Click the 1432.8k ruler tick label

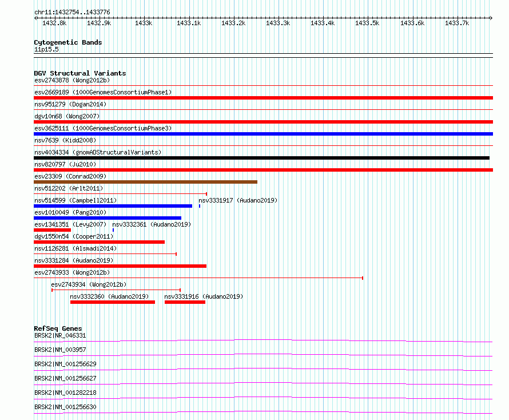point(54,23)
